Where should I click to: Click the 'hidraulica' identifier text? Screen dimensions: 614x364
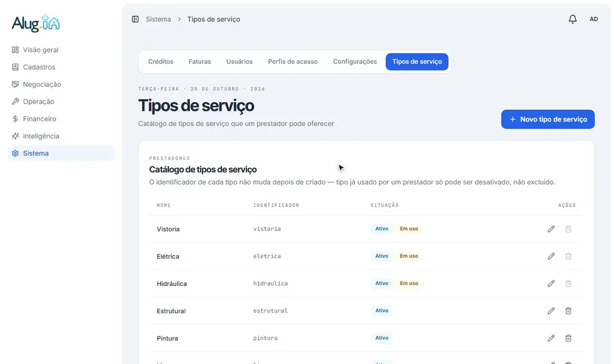[270, 284]
